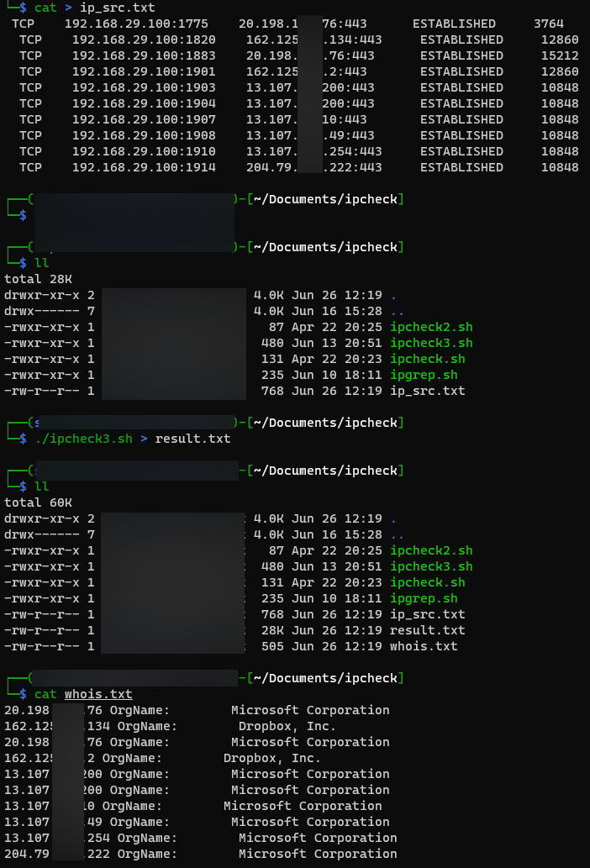Select local address 192.168.29.100:1883
The width and height of the screenshot is (590, 868).
point(144,56)
